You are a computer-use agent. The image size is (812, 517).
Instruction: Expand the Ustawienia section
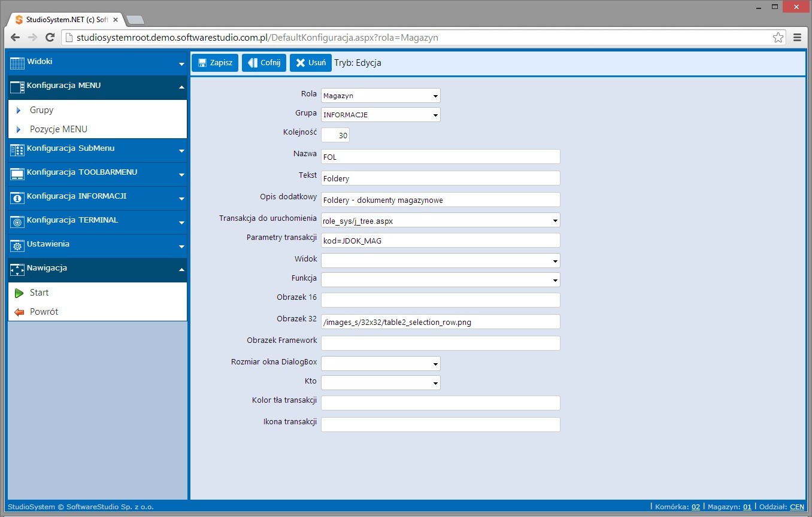click(181, 247)
